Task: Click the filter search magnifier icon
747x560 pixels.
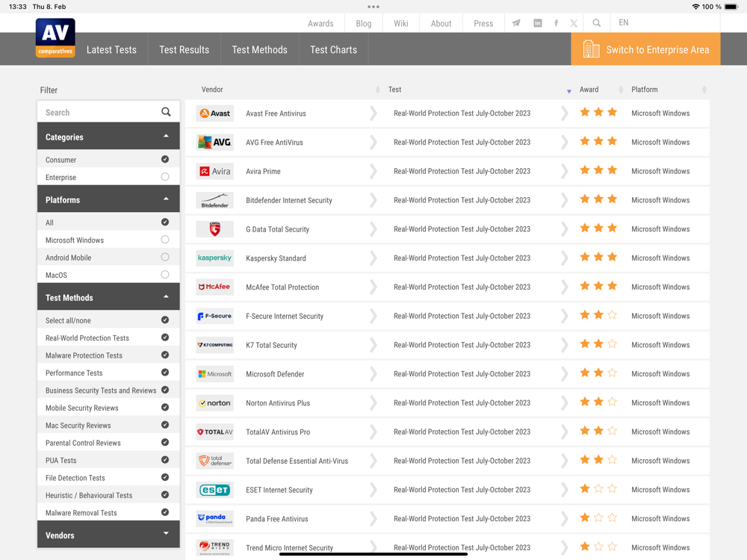Action: pyautogui.click(x=166, y=112)
